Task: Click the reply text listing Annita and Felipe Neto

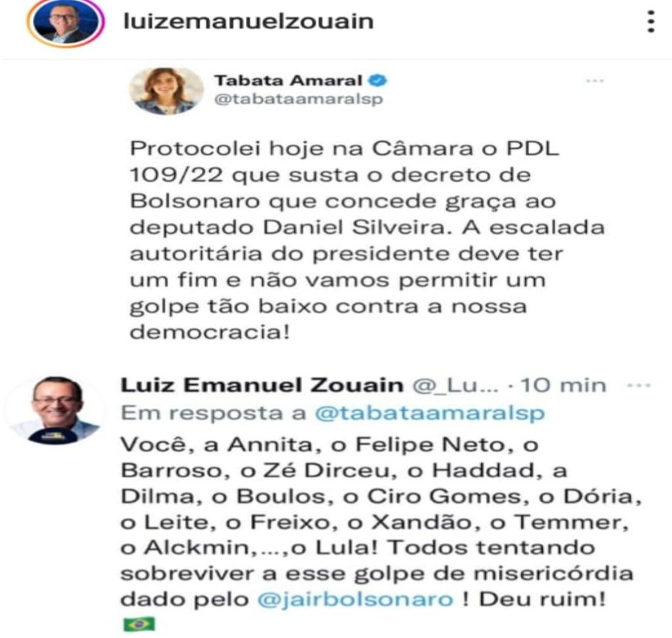Action: [380, 522]
